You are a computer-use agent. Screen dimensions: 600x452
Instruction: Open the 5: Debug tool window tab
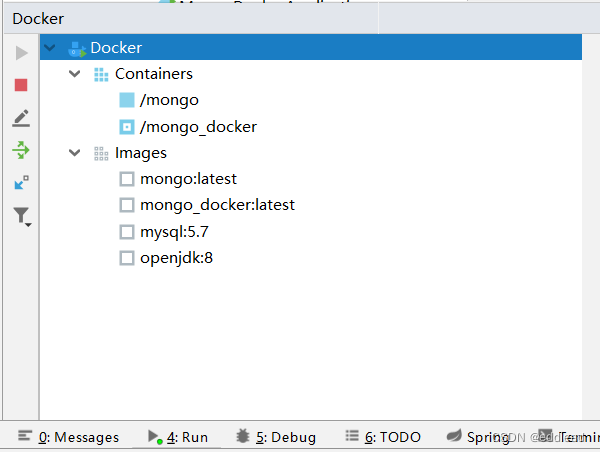tap(276, 437)
